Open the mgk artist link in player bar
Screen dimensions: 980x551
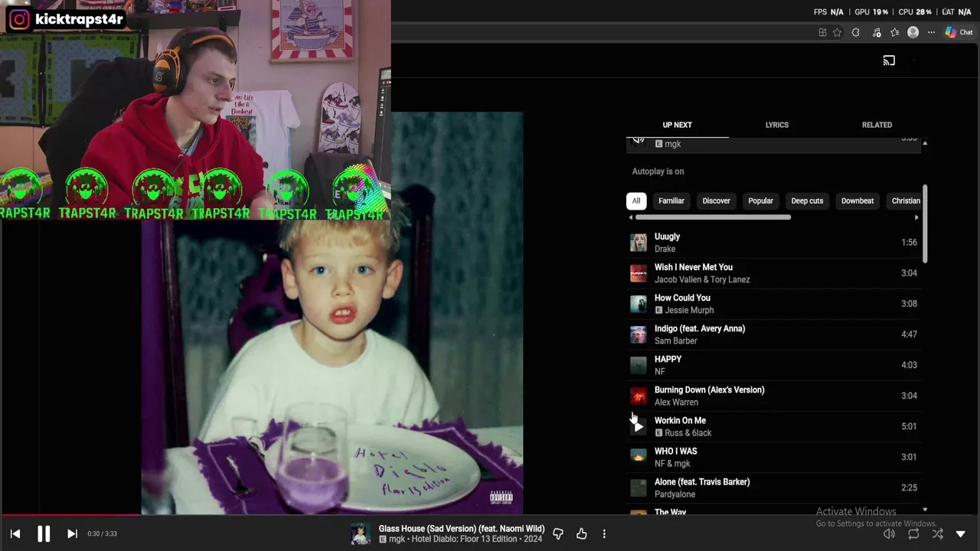pos(397,539)
